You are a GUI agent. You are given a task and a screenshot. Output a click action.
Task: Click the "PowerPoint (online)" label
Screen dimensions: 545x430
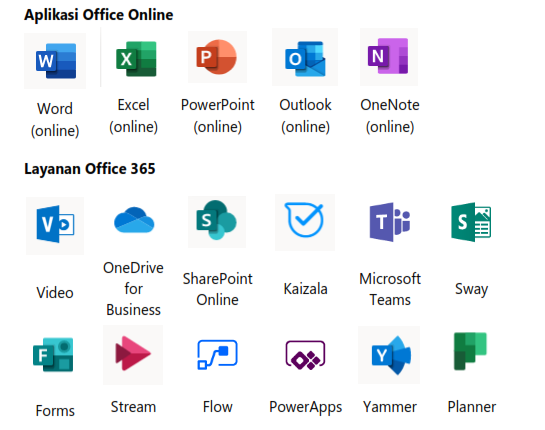[x=218, y=116]
